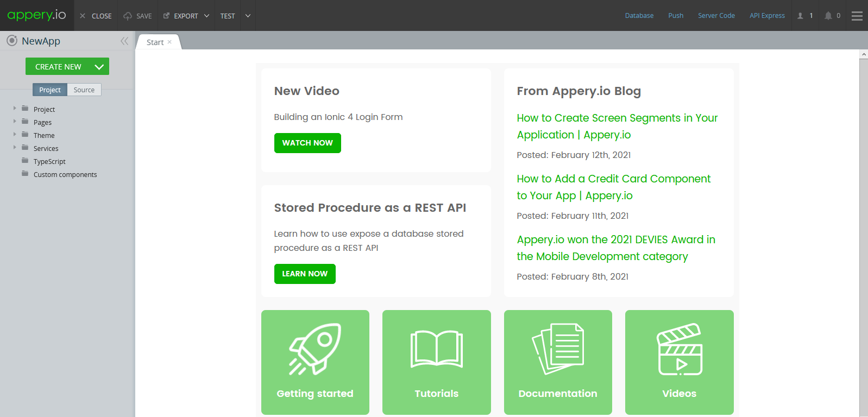Switch to the Project view toggle

[x=50, y=90]
